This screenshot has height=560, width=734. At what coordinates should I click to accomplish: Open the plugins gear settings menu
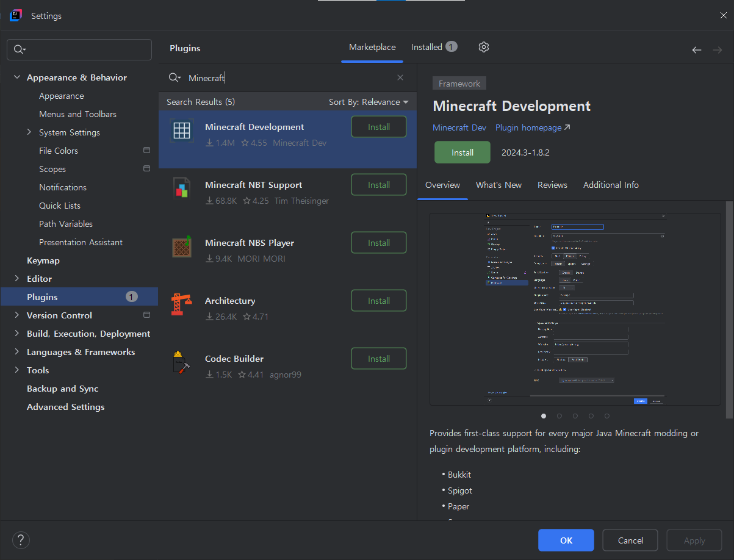pos(484,47)
